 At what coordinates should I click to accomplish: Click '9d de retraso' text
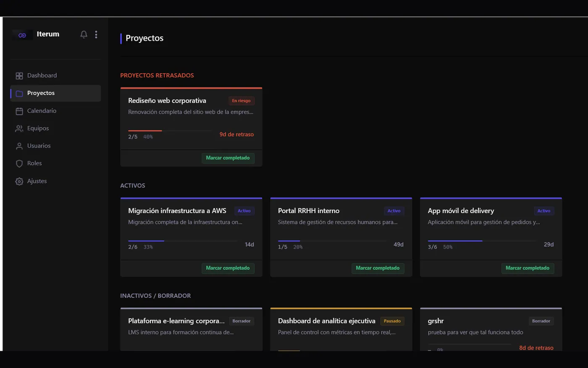click(236, 135)
